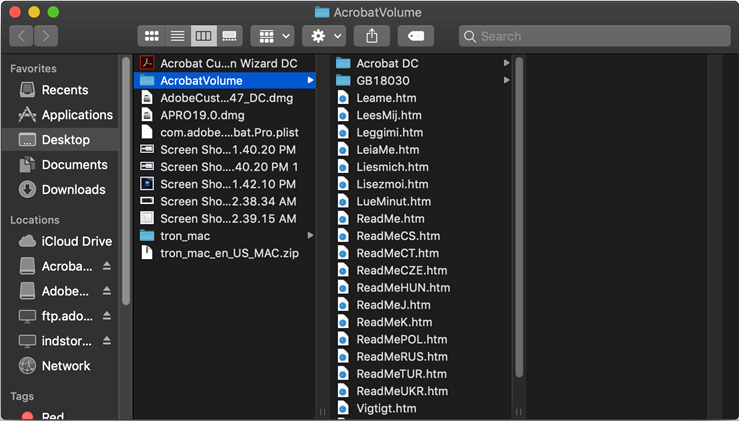The width and height of the screenshot is (739, 421).
Task: Click the second column's vertical scrollbar
Action: point(519,217)
